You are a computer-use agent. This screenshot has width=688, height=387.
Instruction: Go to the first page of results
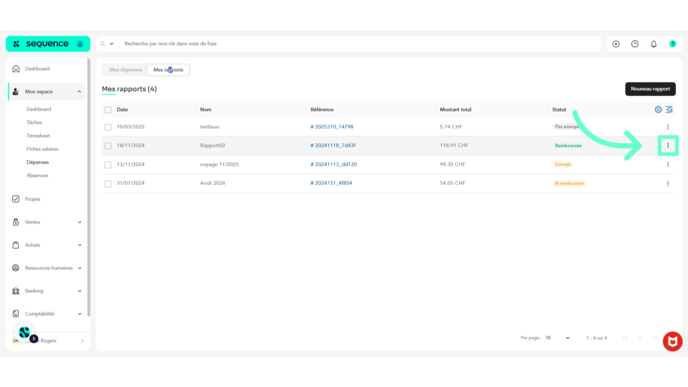point(625,338)
